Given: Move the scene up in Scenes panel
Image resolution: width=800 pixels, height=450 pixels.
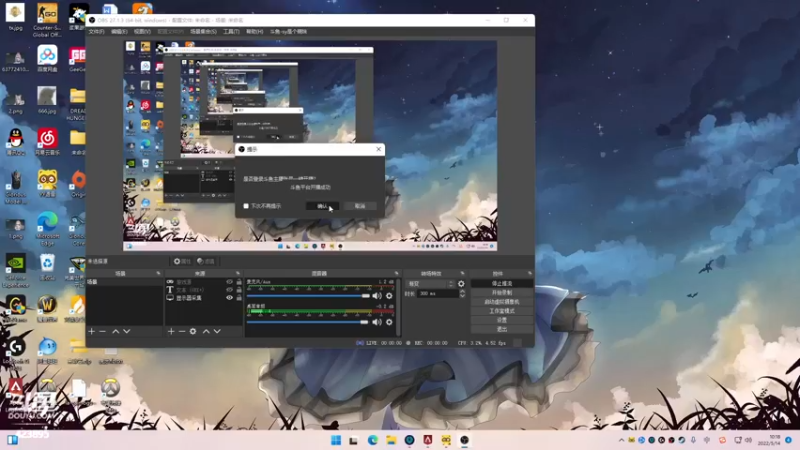Looking at the screenshot, I should 116,332.
